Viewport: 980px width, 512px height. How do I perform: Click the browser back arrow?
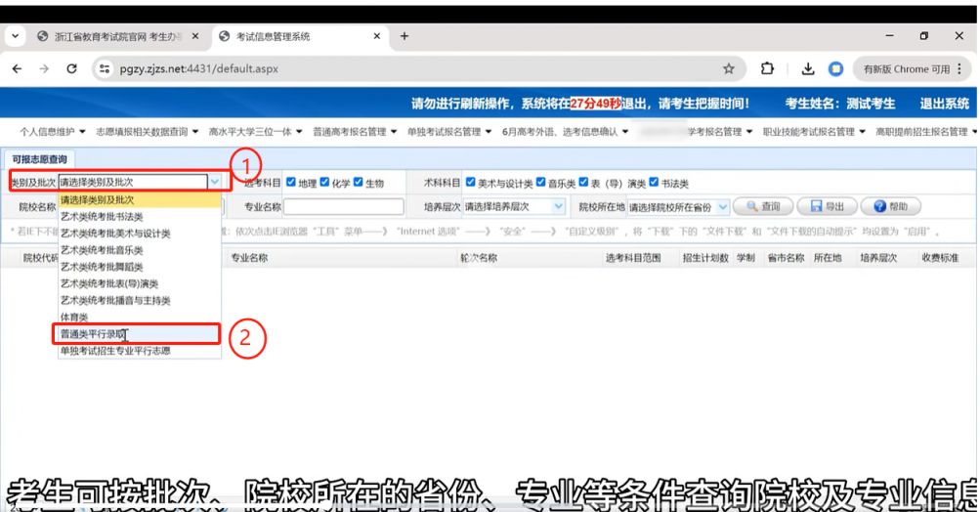coord(19,69)
